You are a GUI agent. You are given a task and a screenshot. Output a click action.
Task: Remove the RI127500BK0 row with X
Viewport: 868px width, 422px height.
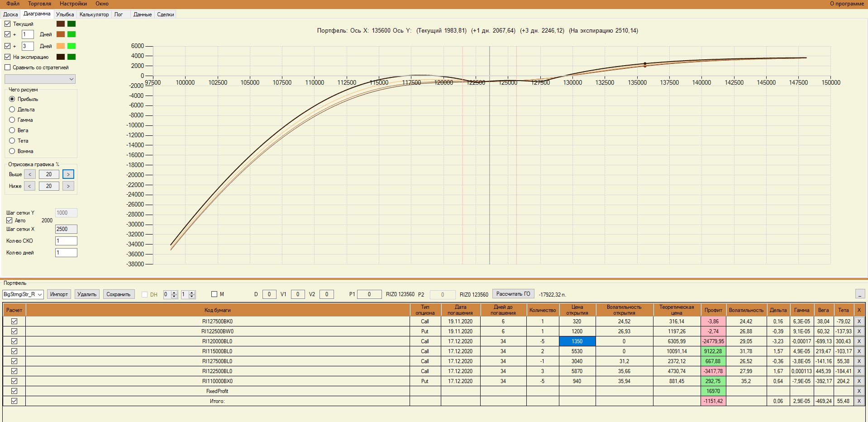tap(859, 321)
